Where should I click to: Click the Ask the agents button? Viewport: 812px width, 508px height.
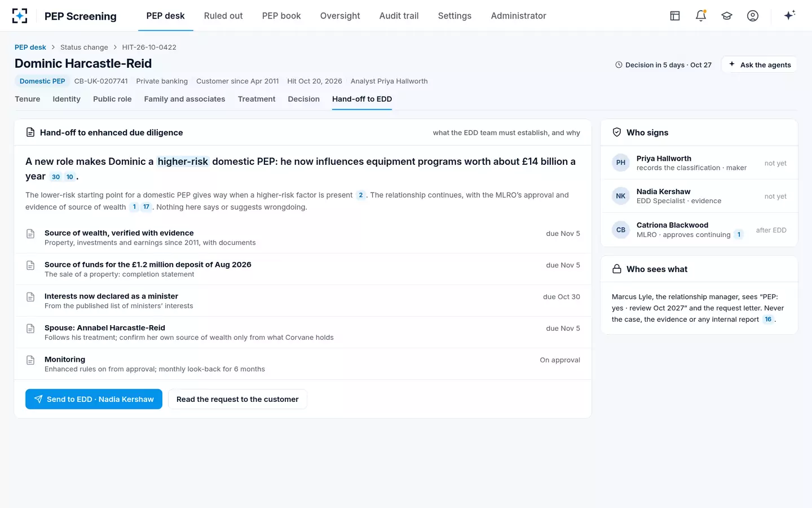759,65
